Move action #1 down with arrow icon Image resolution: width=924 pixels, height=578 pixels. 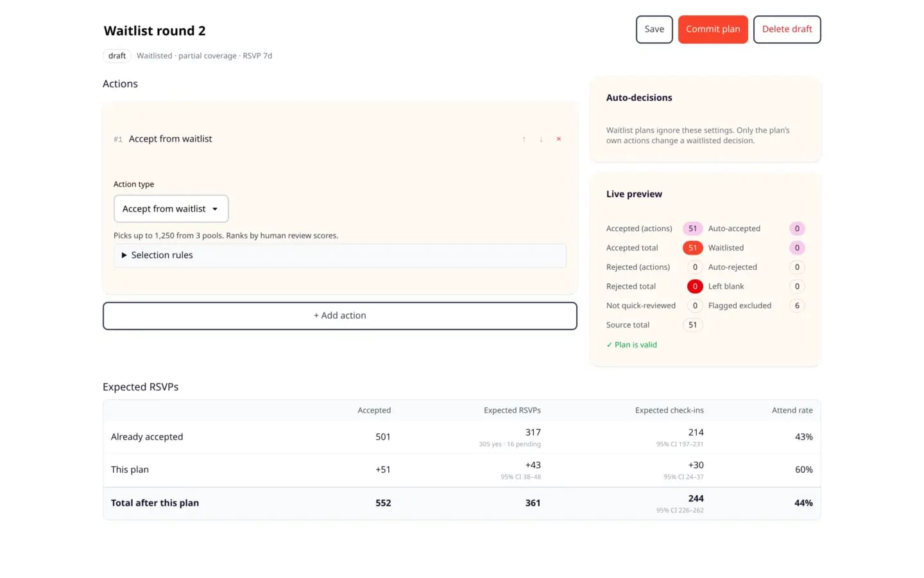541,139
